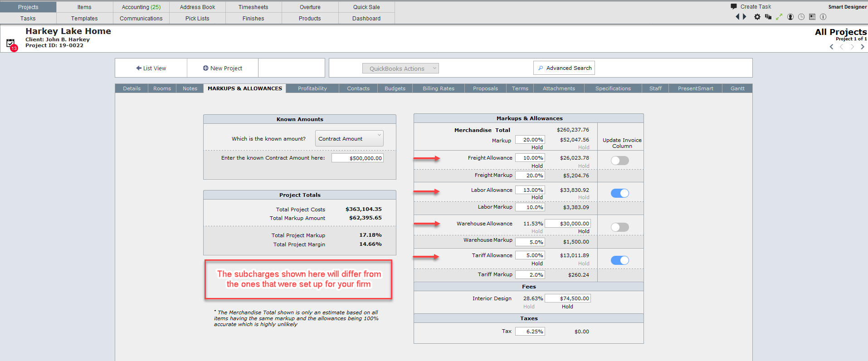This screenshot has width=868, height=361.
Task: Open the Templates menu
Action: (x=84, y=19)
